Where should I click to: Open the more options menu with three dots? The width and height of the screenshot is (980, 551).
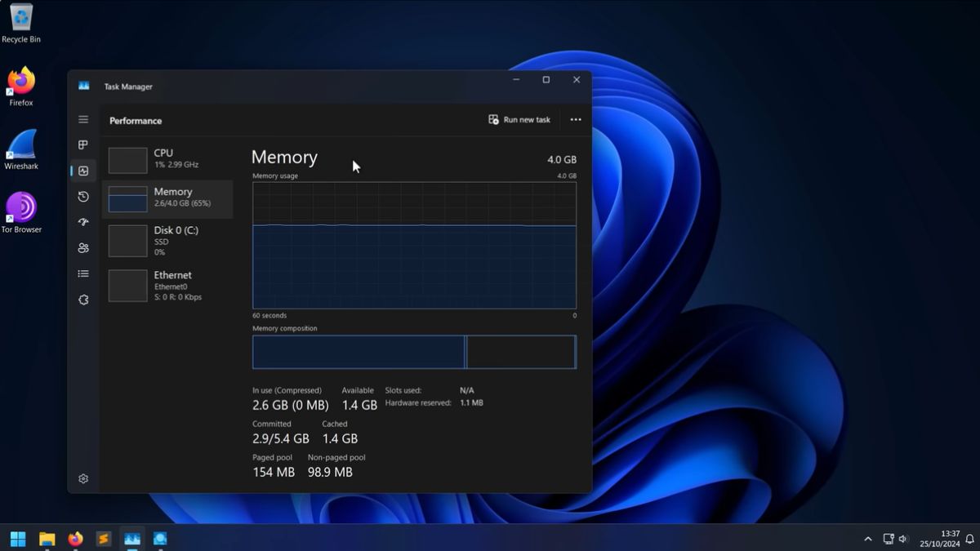[575, 119]
